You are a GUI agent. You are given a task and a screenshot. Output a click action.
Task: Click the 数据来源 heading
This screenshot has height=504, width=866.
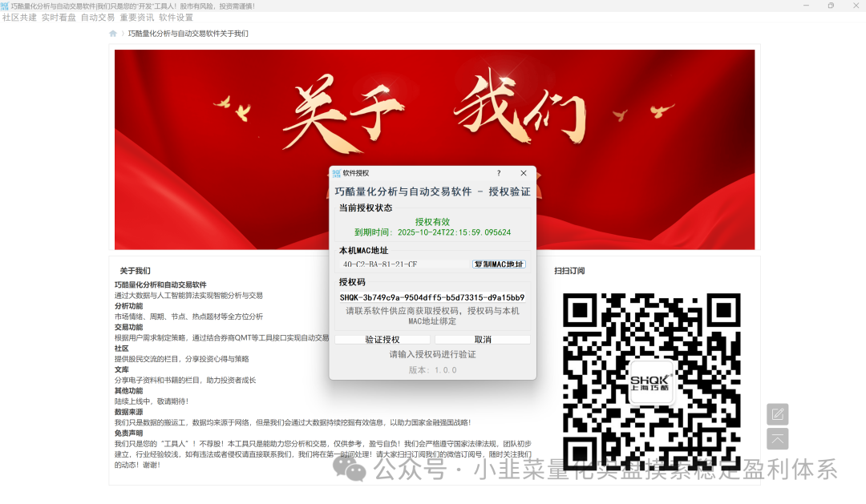[x=128, y=413]
